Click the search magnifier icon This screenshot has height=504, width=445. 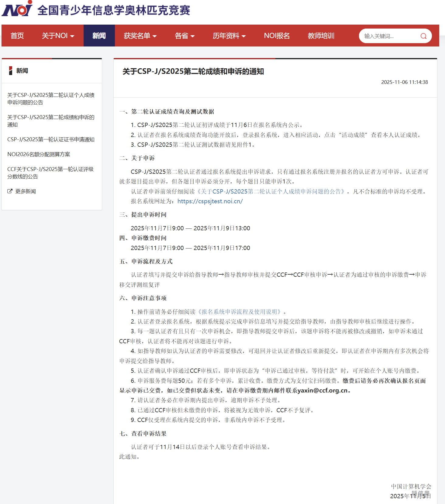423,36
